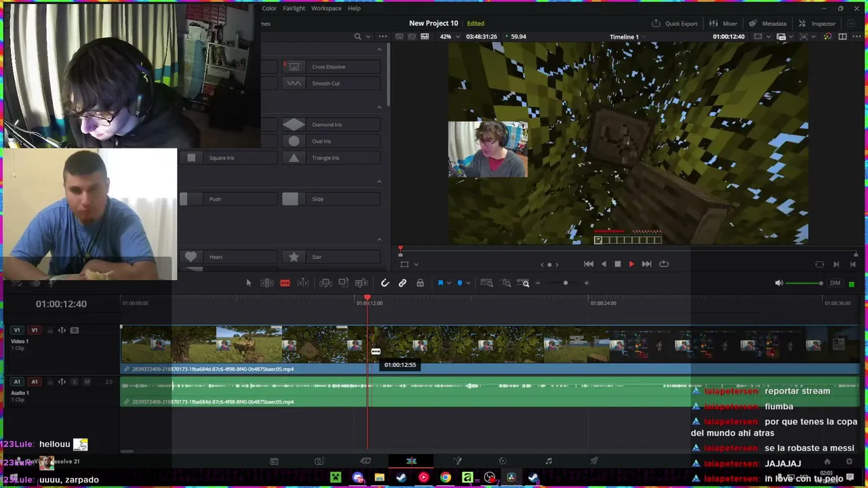
Task: Collapse the group containing Cross Dissolve
Action: [x=379, y=49]
